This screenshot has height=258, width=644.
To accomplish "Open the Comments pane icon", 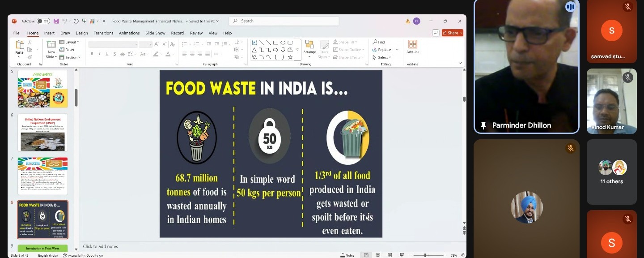I will coord(435,33).
